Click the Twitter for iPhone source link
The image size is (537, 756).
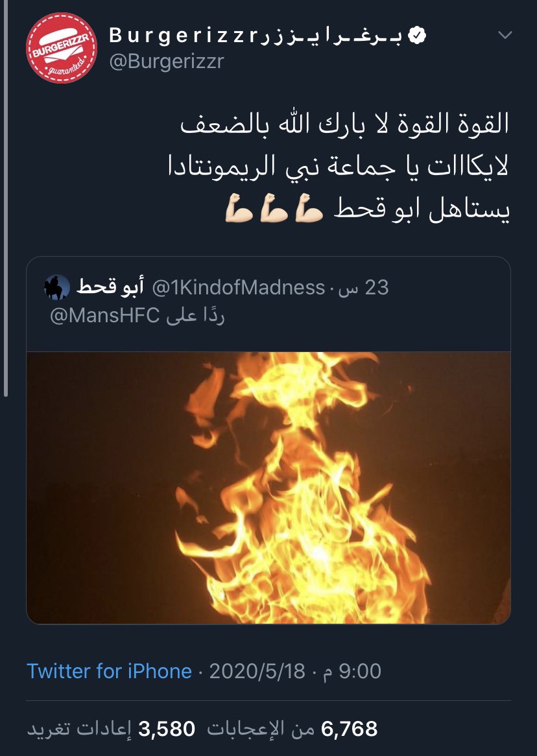tap(110, 671)
